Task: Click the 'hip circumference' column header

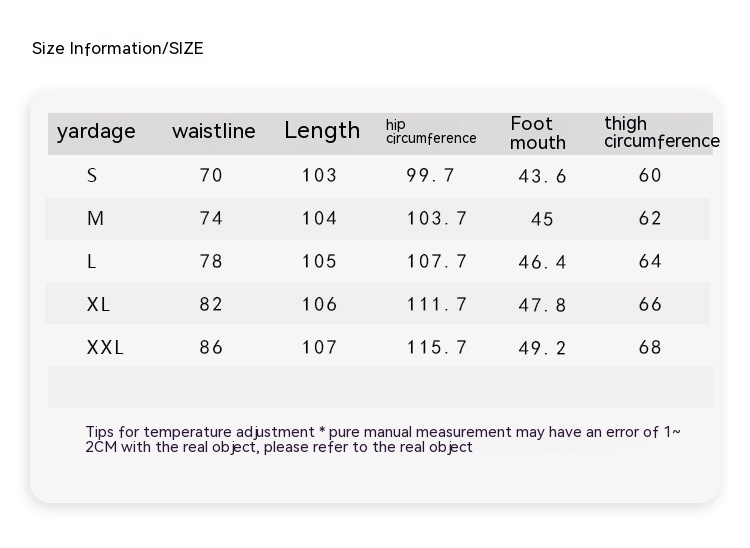Action: [431, 131]
